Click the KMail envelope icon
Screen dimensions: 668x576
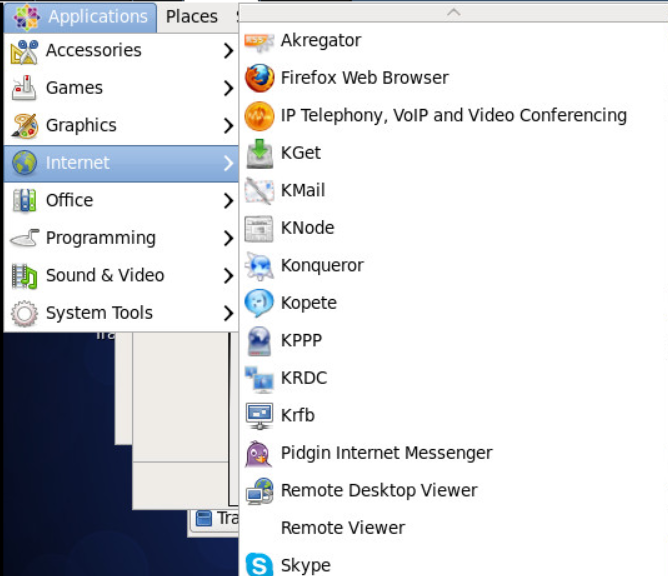(259, 191)
